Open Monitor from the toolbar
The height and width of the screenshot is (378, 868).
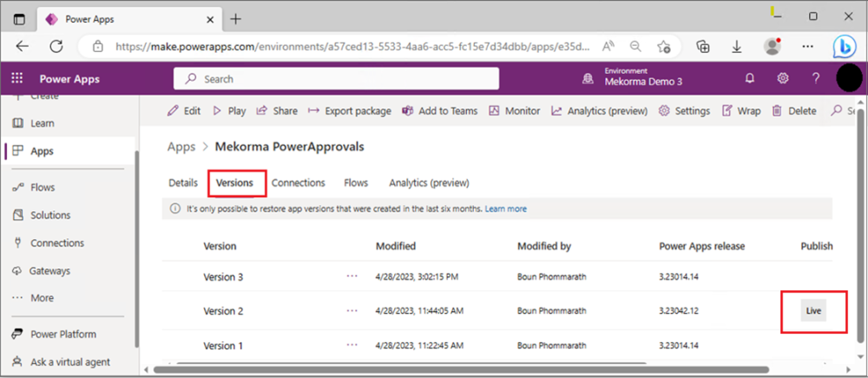pos(514,111)
